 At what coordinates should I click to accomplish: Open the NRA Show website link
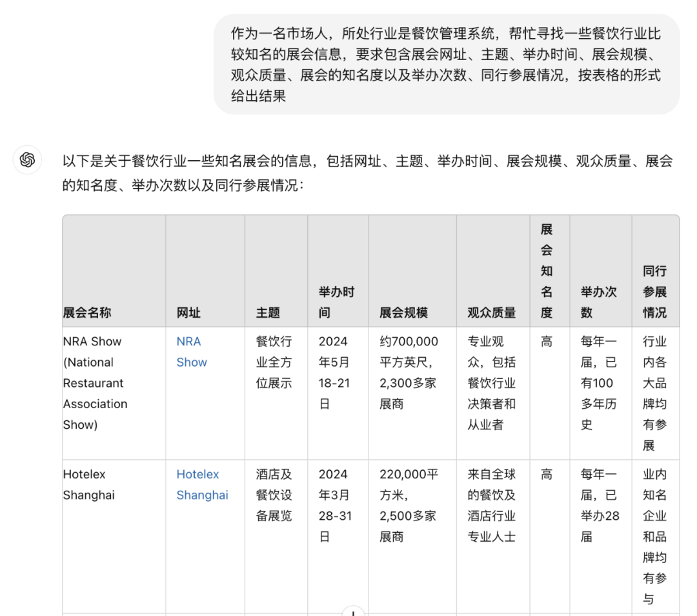click(192, 352)
